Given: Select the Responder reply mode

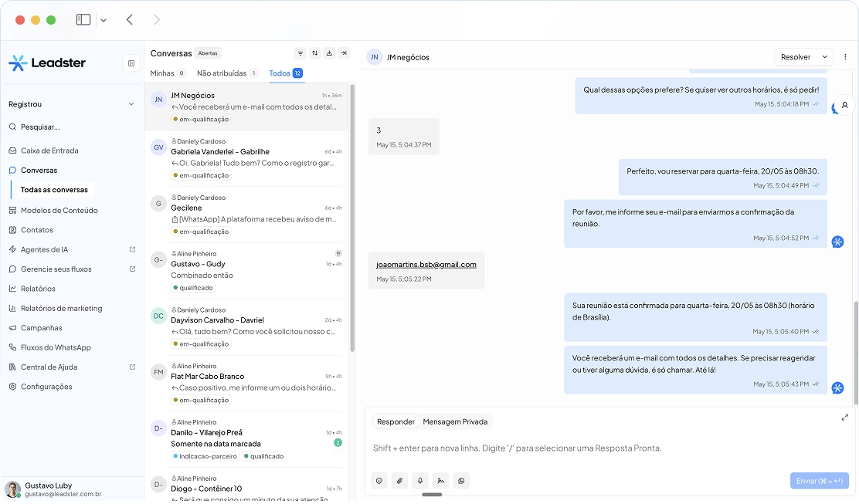Looking at the screenshot, I should (x=396, y=422).
